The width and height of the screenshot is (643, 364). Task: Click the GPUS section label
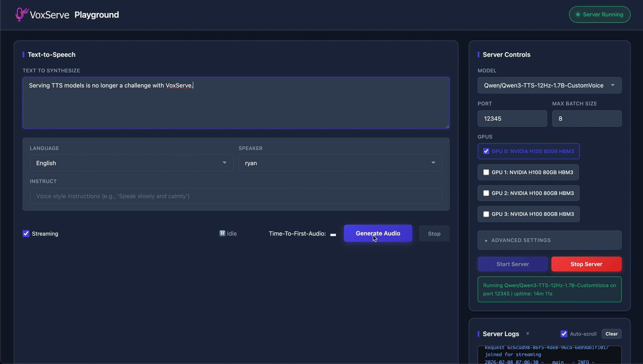(x=485, y=137)
